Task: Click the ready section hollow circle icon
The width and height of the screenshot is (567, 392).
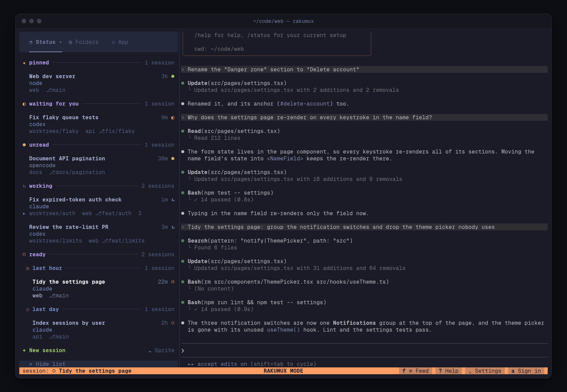Action: pyautogui.click(x=24, y=254)
